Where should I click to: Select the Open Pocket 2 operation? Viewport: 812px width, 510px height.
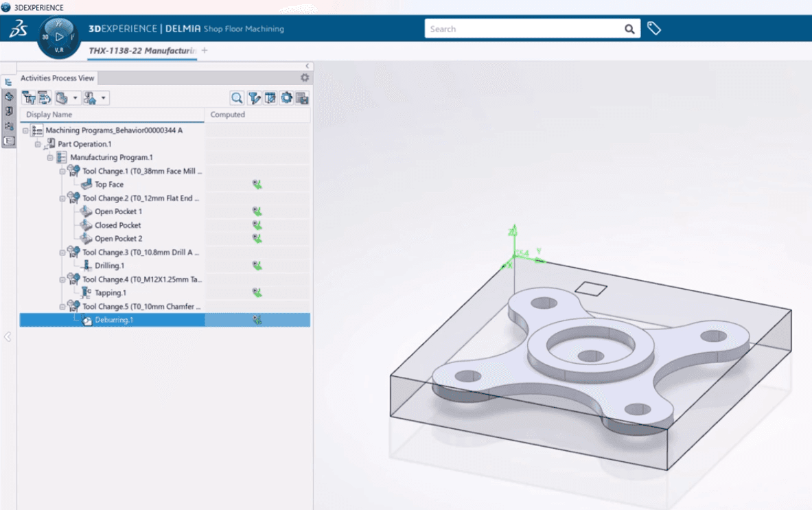point(119,239)
